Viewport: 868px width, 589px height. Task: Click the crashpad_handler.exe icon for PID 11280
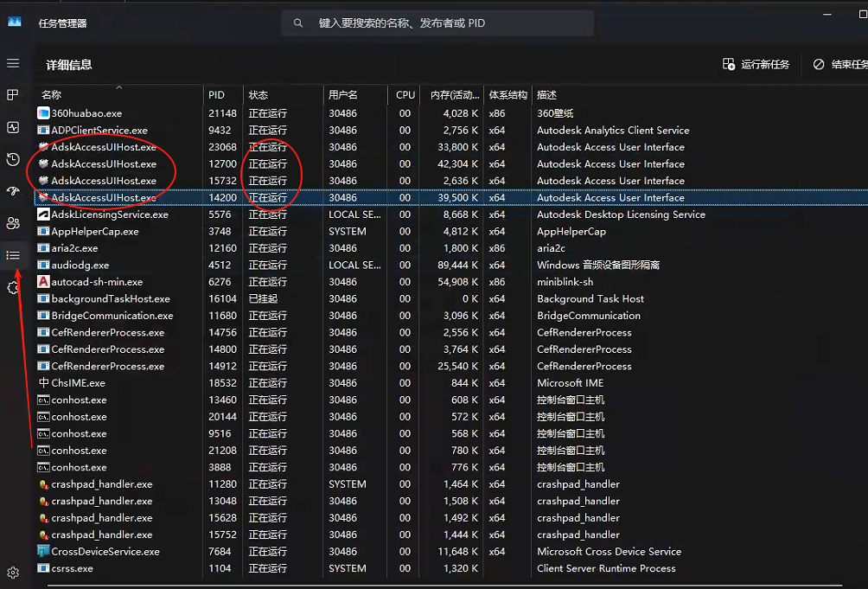click(x=44, y=484)
